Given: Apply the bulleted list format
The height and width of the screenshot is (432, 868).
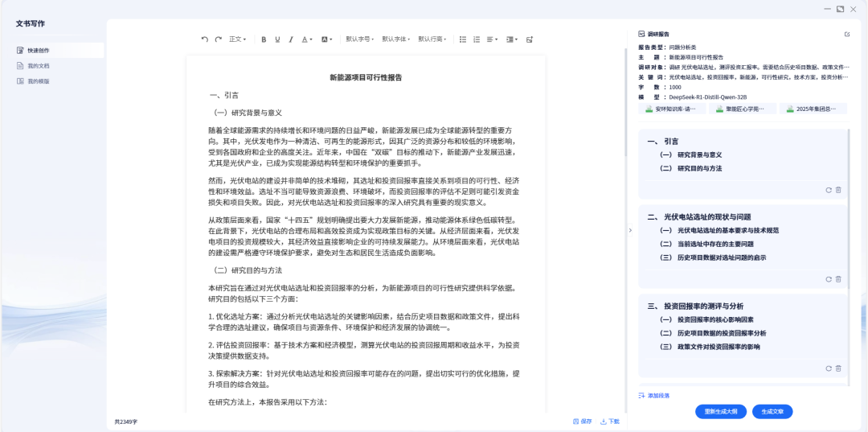Looking at the screenshot, I should (463, 39).
